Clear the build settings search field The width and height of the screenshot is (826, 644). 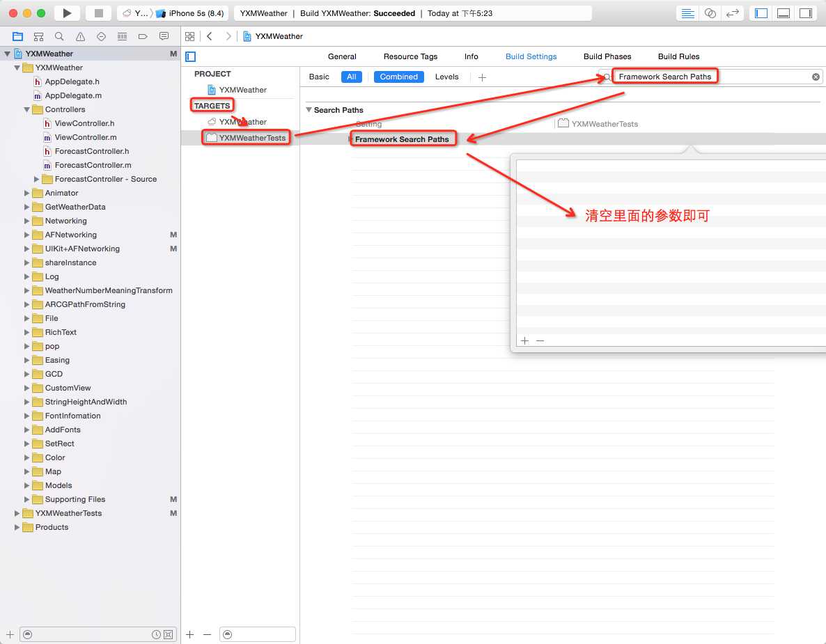tap(816, 77)
